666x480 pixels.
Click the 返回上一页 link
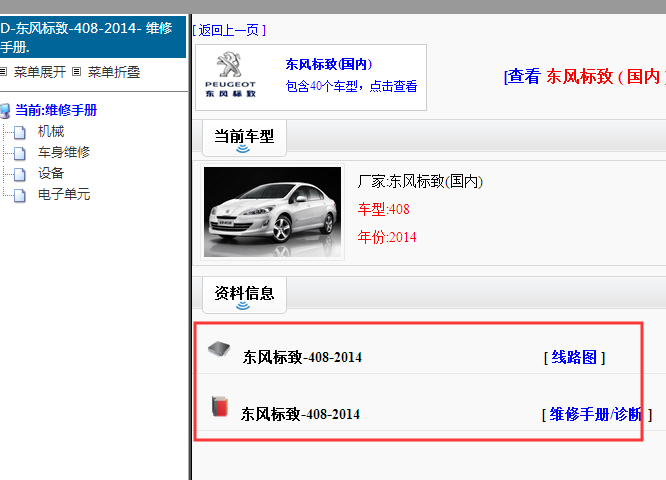229,30
